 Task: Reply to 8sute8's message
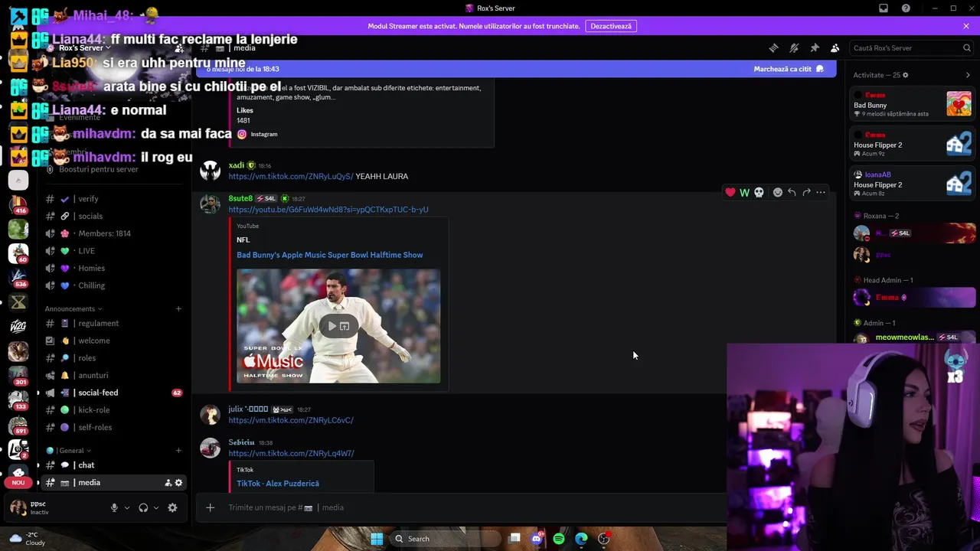pyautogui.click(x=792, y=192)
